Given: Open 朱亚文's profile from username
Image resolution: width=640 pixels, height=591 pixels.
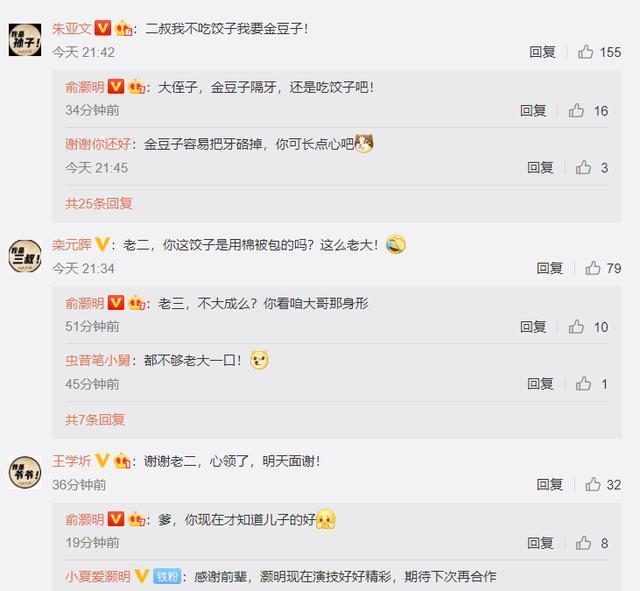Looking at the screenshot, I should [71, 28].
